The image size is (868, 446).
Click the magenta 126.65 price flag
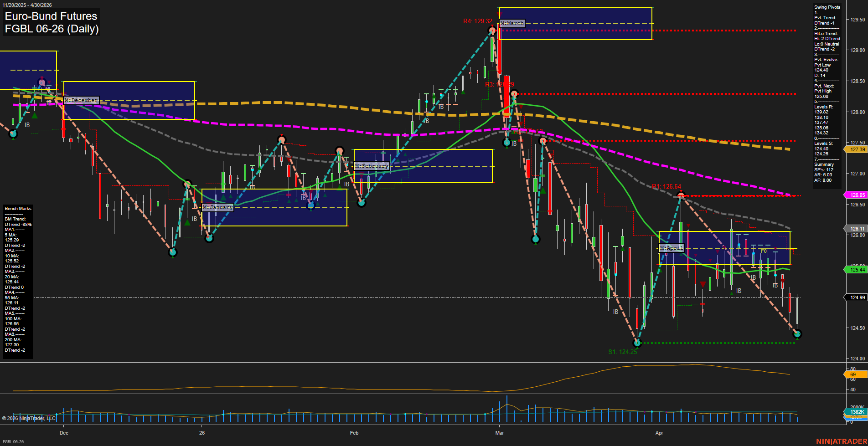[857, 195]
